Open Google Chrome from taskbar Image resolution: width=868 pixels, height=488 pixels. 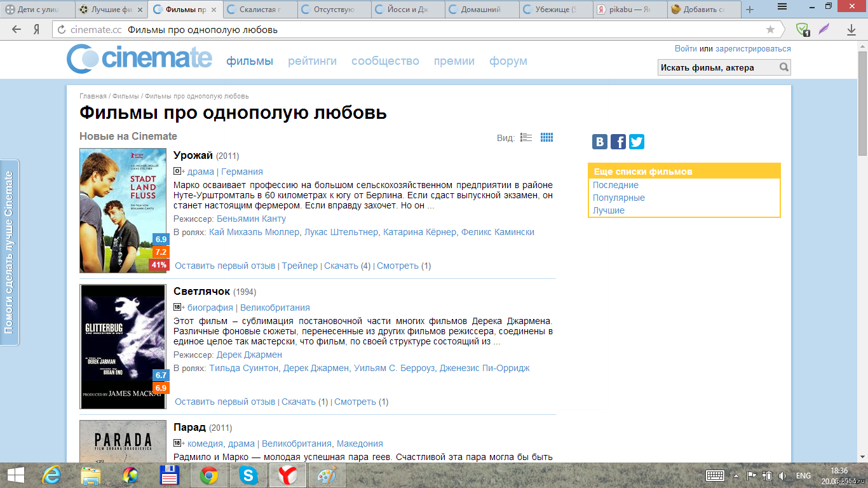point(209,475)
